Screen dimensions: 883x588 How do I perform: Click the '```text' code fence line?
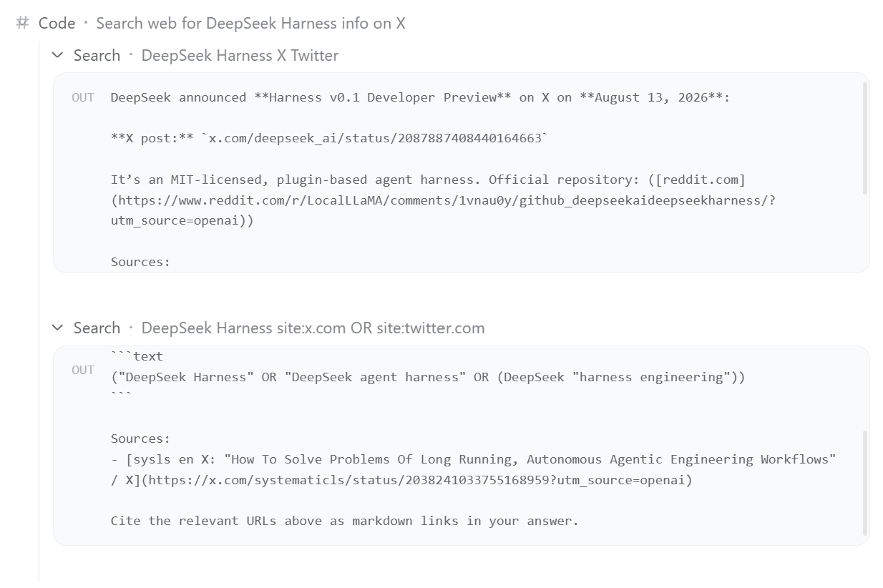[x=137, y=356]
